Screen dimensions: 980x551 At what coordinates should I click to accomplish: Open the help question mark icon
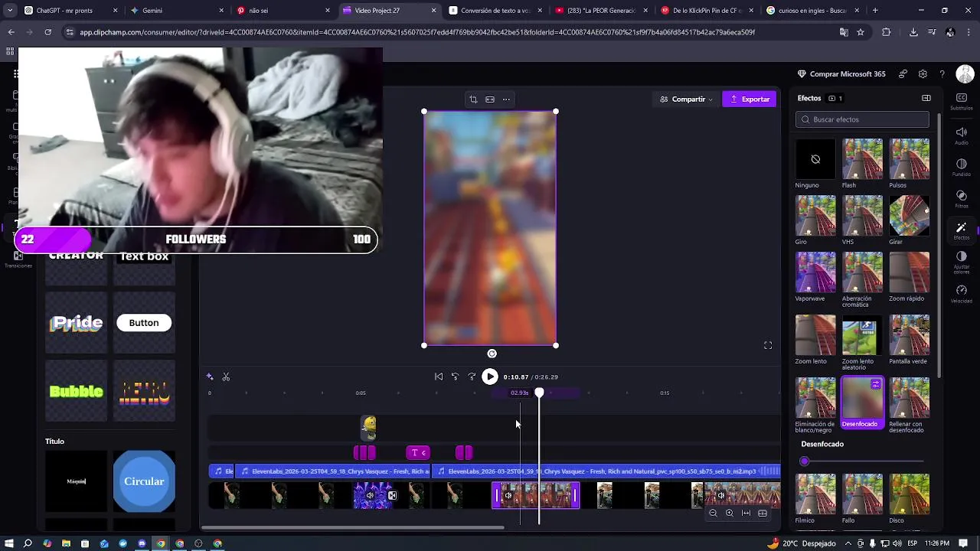pyautogui.click(x=942, y=74)
